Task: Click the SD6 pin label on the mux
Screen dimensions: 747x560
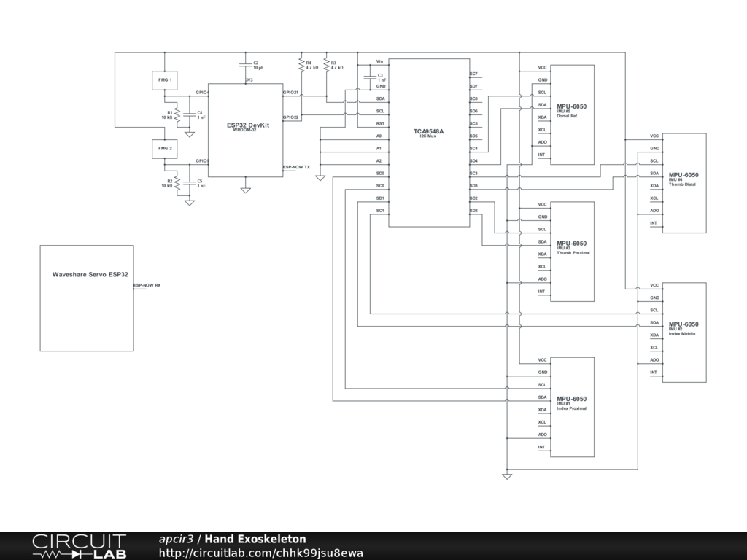Action: [473, 111]
